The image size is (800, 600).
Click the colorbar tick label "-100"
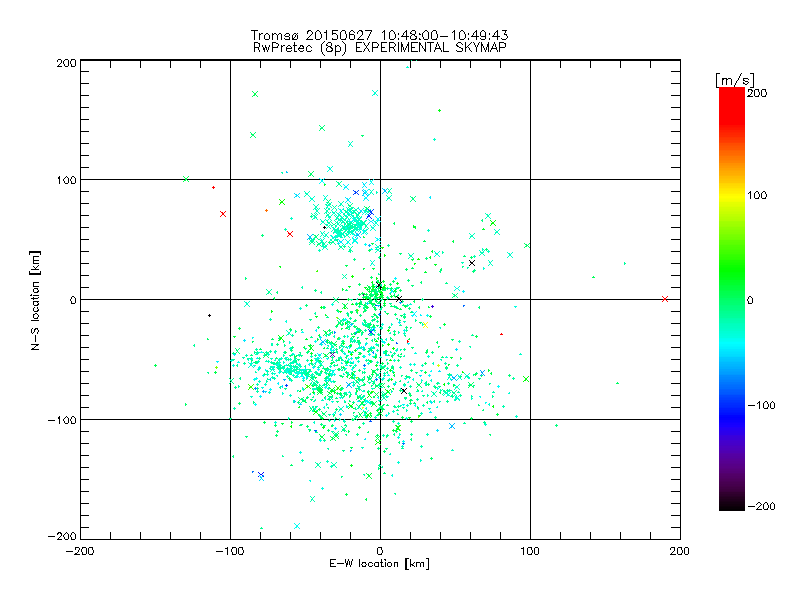(x=761, y=406)
